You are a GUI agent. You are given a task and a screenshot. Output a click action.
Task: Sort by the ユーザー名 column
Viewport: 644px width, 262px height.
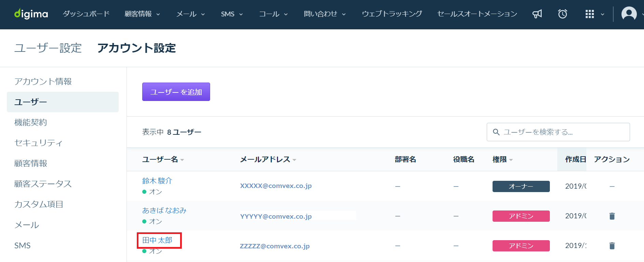tap(163, 159)
